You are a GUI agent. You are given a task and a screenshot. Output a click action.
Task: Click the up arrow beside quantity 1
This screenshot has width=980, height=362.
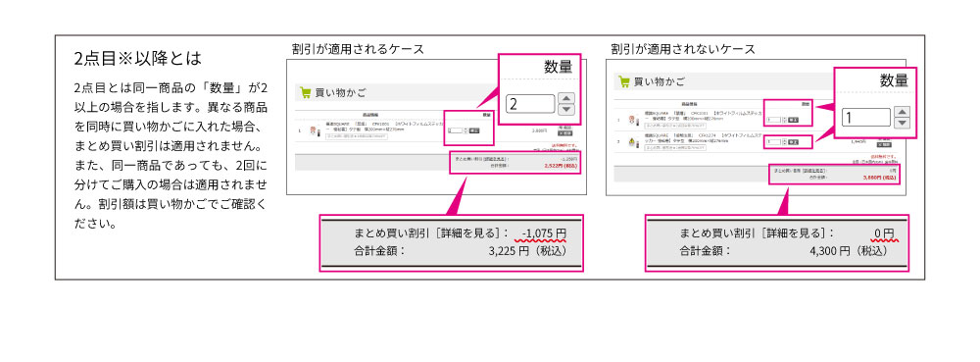[x=902, y=112]
